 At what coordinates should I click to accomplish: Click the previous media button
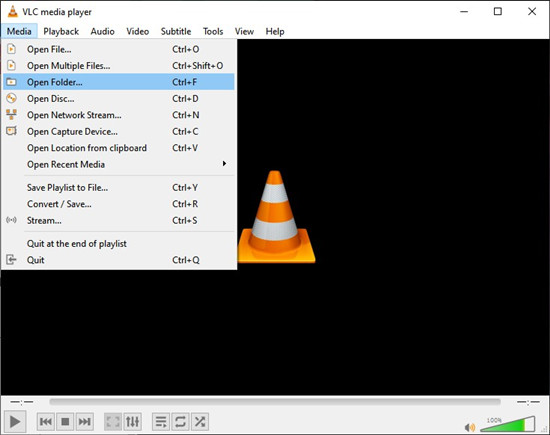click(x=46, y=421)
